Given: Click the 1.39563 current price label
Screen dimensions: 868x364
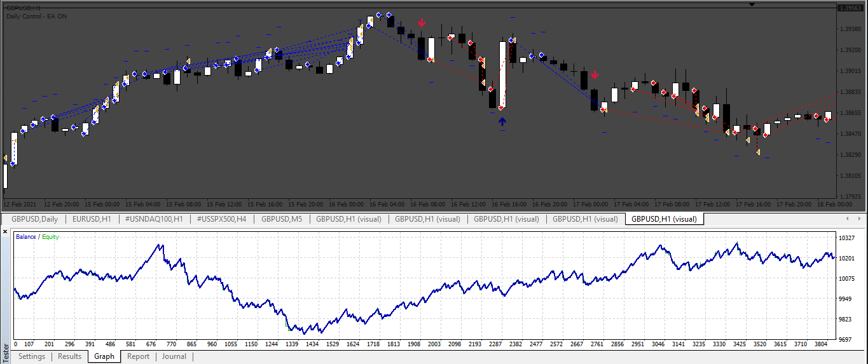Looking at the screenshot, I should (850, 8).
